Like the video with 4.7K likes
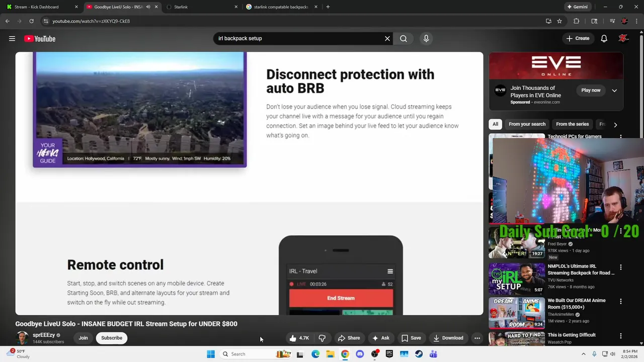The height and width of the screenshot is (362, 644). pyautogui.click(x=299, y=338)
